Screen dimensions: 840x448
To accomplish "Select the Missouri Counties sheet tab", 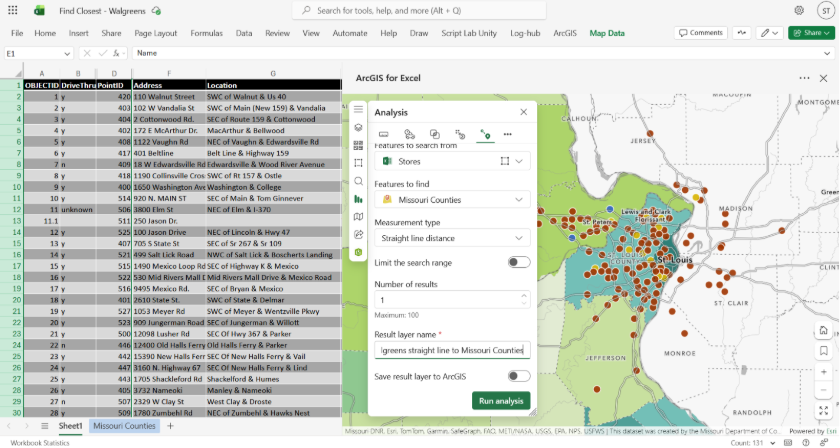I will tap(124, 426).
